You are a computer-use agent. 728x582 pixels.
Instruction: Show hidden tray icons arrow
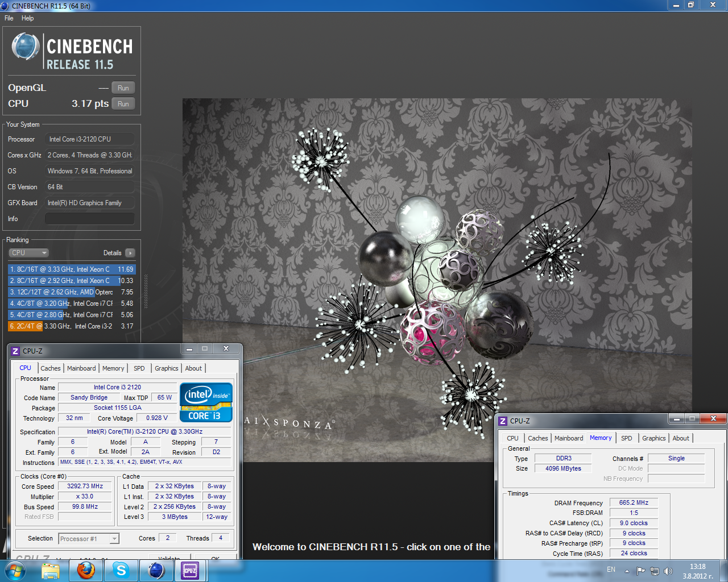pyautogui.click(x=627, y=571)
